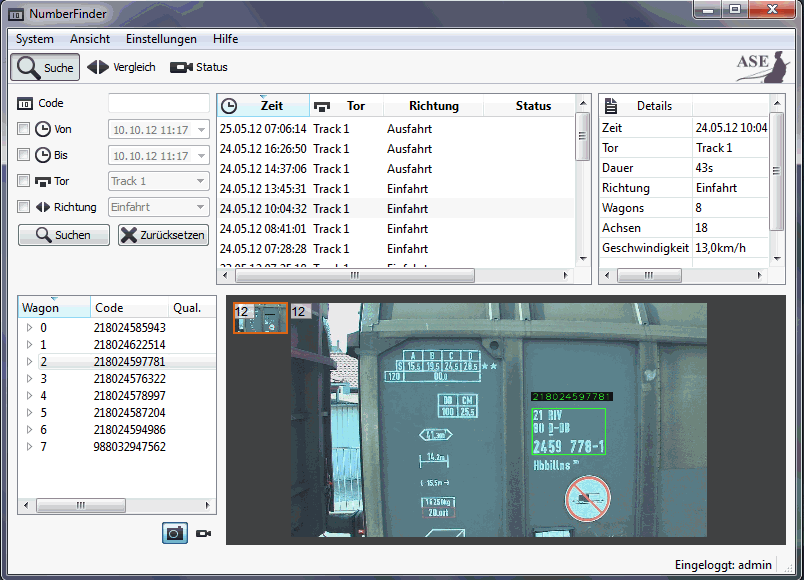Viewport: 804px width, 580px height.
Task: Open the Einstellungen menu
Action: (x=161, y=39)
